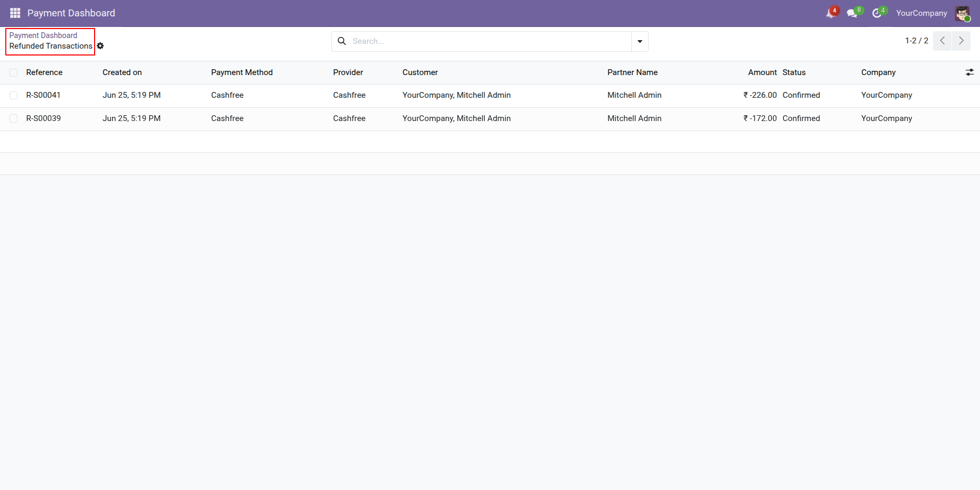
Task: Select checkbox for R-S00039 row
Action: 14,119
